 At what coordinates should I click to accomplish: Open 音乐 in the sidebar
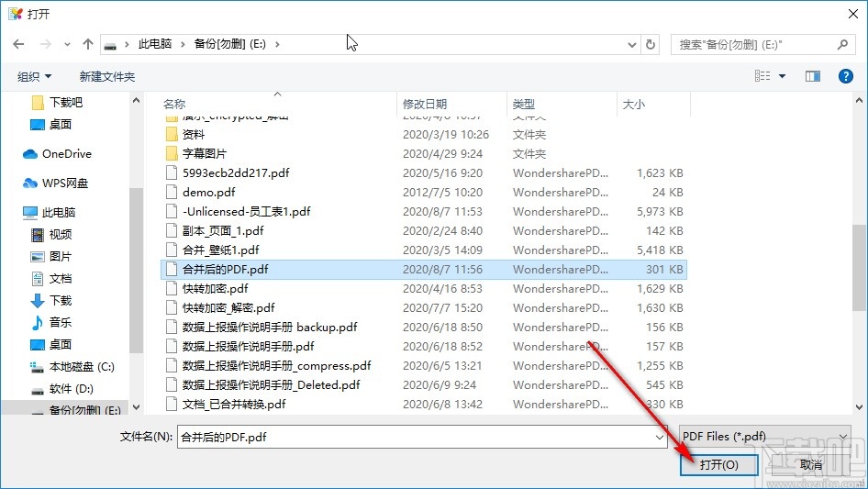[x=51, y=322]
